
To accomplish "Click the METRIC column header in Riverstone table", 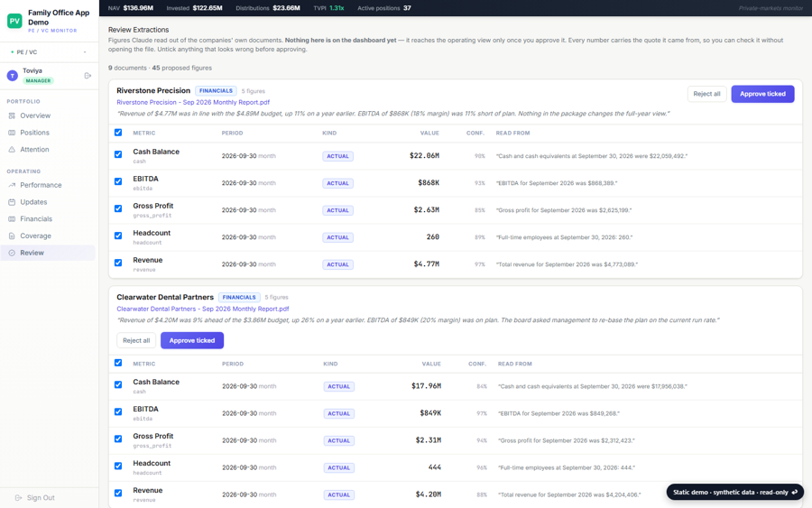I will 144,133.
